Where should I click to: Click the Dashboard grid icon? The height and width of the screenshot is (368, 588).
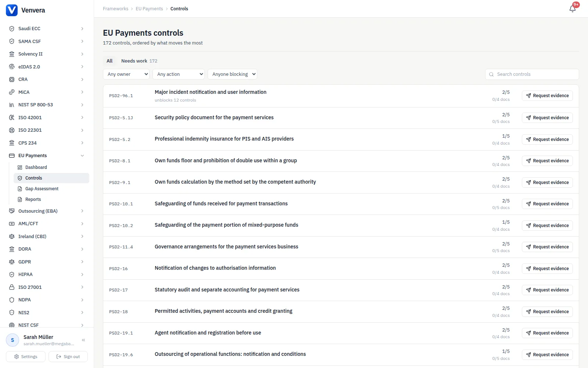tap(20, 167)
